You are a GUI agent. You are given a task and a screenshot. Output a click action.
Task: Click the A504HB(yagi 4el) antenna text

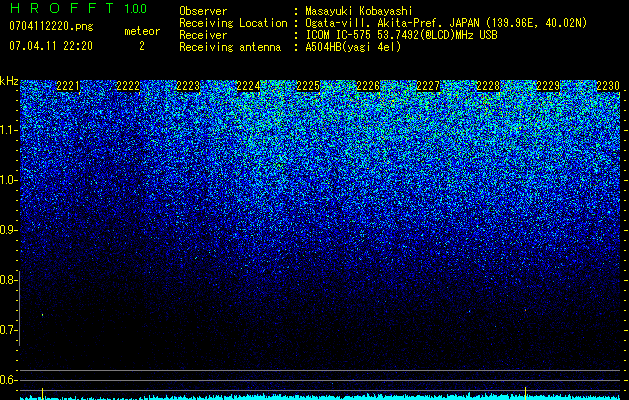[353, 47]
